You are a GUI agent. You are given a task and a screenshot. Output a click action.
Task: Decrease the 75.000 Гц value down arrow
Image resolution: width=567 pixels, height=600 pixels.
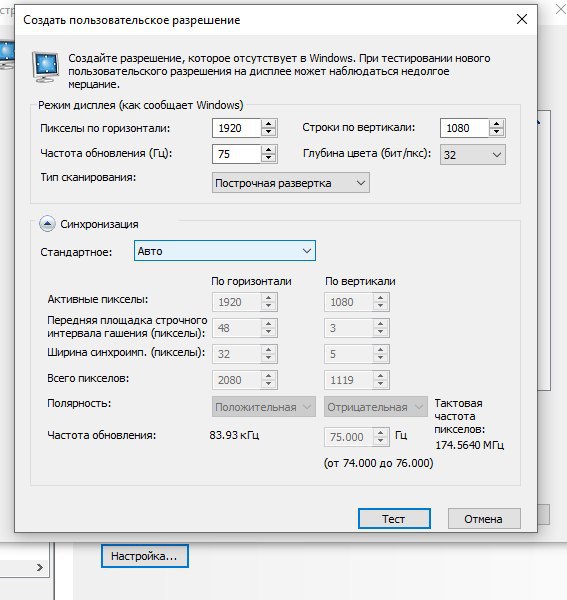[380, 441]
